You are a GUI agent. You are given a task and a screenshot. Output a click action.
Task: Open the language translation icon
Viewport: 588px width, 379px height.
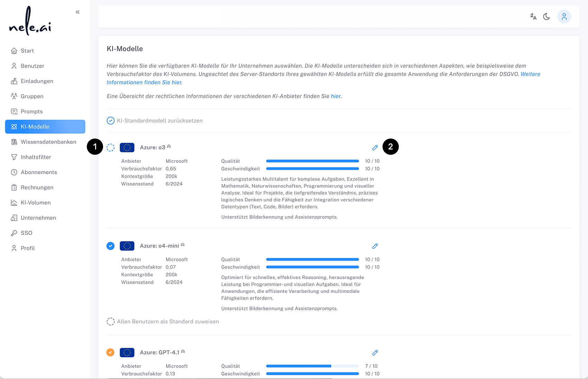533,17
